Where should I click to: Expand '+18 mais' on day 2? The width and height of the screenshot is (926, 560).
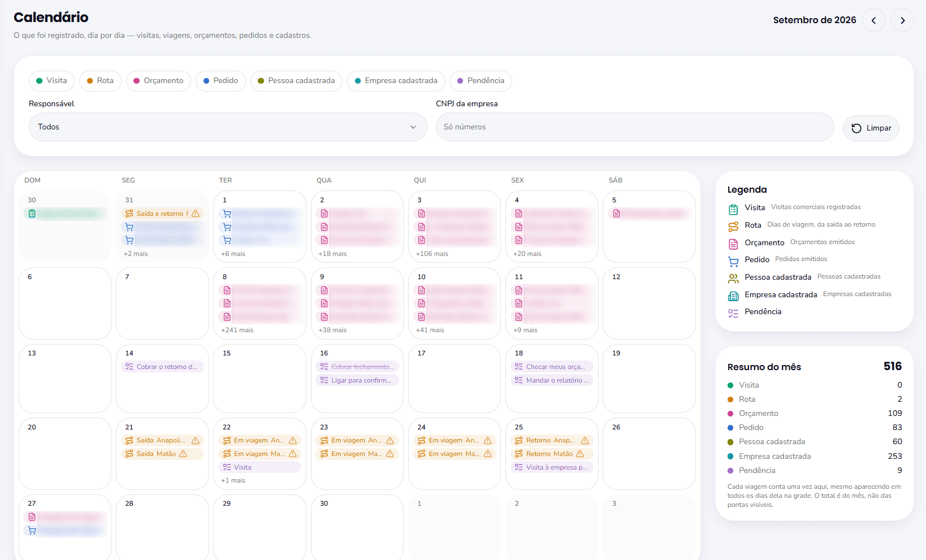(332, 254)
